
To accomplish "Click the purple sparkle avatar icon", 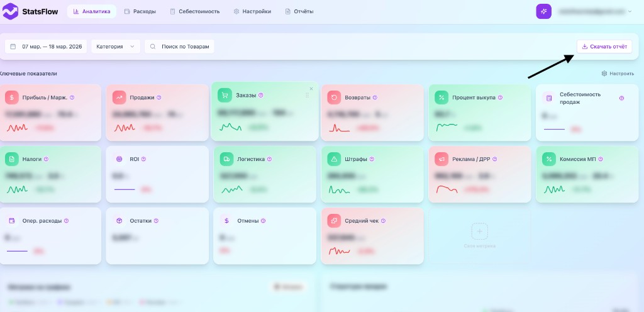I will 544,11.
